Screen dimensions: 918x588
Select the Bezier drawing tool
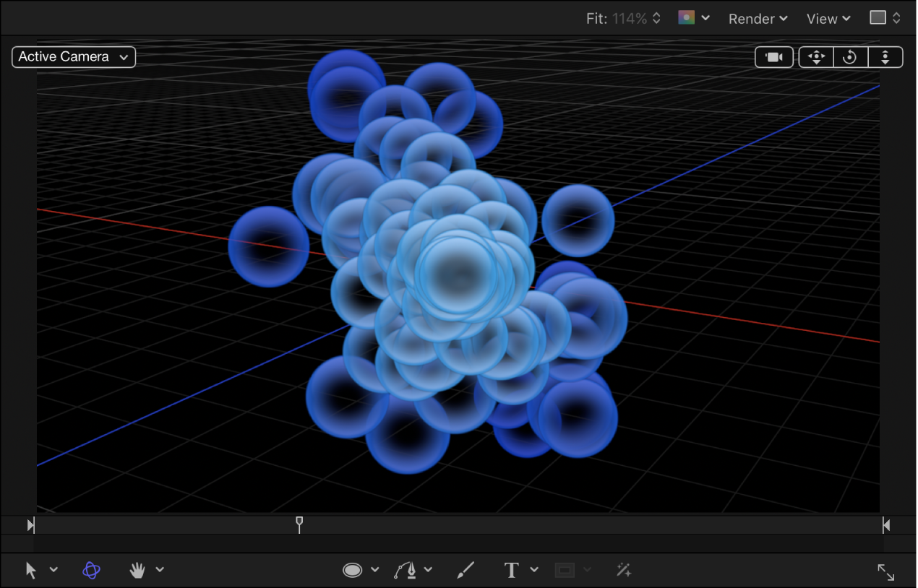(x=406, y=570)
